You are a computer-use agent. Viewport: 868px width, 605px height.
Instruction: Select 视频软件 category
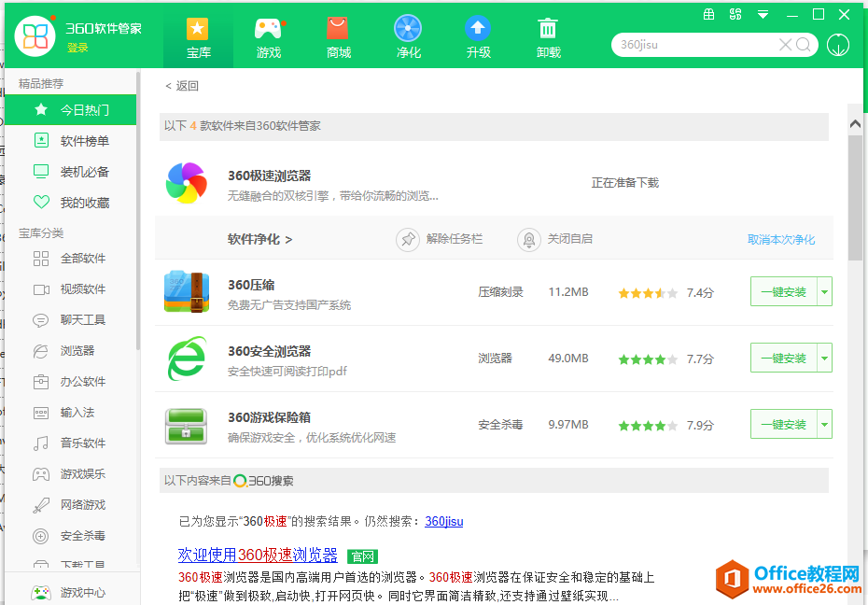tap(70, 288)
